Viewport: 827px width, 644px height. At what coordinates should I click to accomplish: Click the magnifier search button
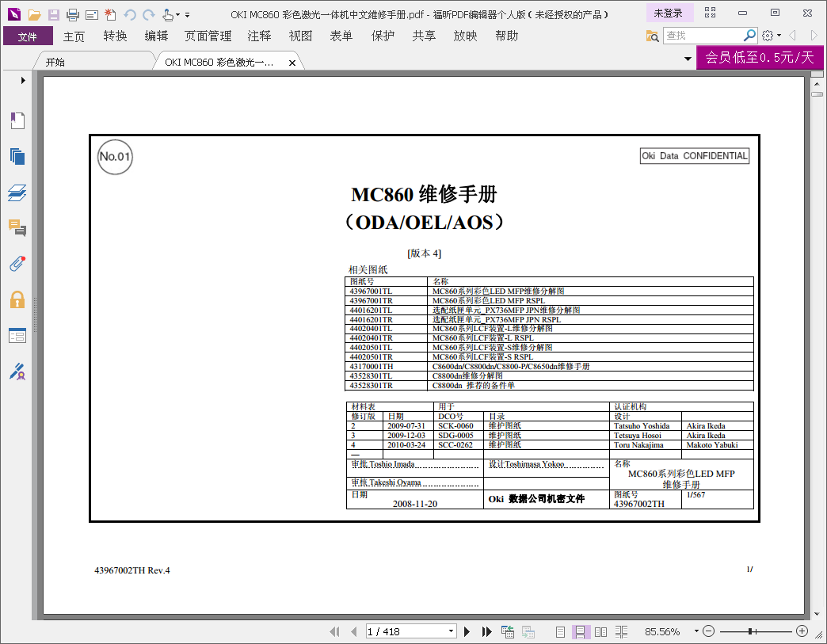tap(749, 36)
